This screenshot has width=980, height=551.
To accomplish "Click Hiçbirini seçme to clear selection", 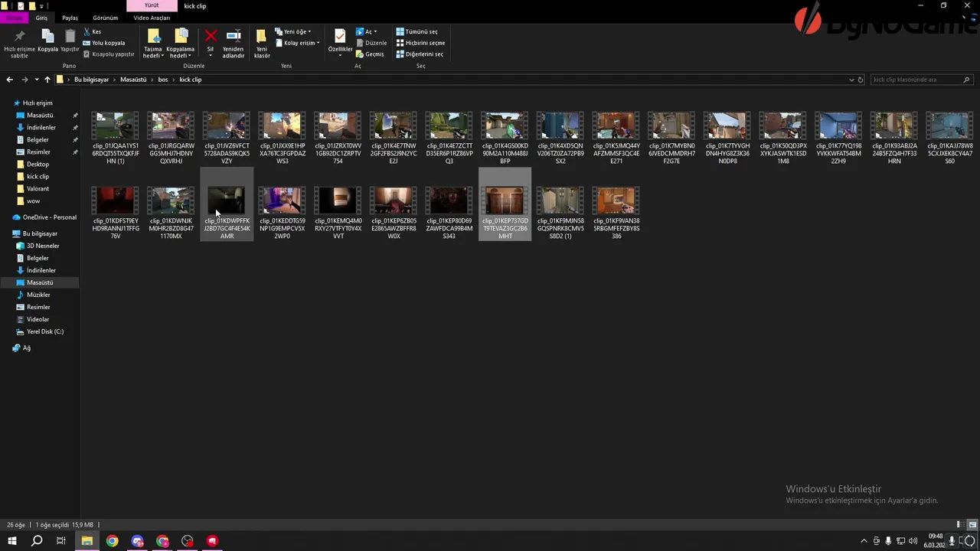I will click(x=420, y=43).
